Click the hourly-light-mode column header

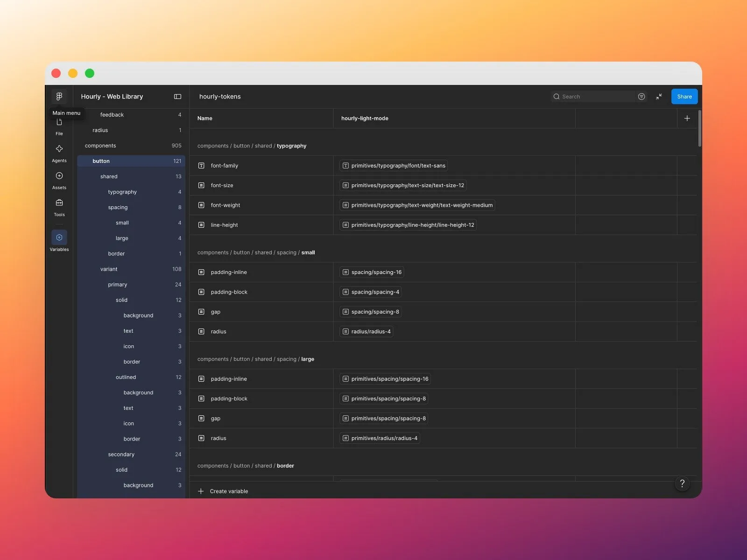click(365, 119)
